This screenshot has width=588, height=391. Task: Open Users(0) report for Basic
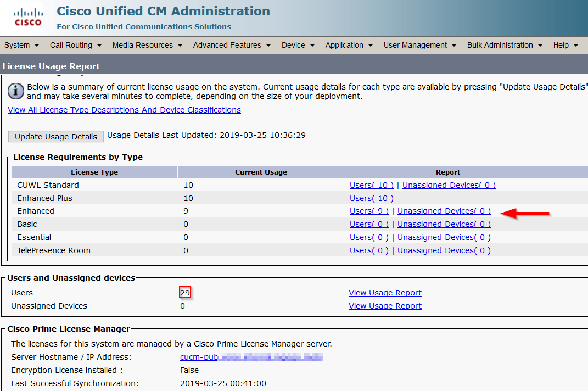369,224
